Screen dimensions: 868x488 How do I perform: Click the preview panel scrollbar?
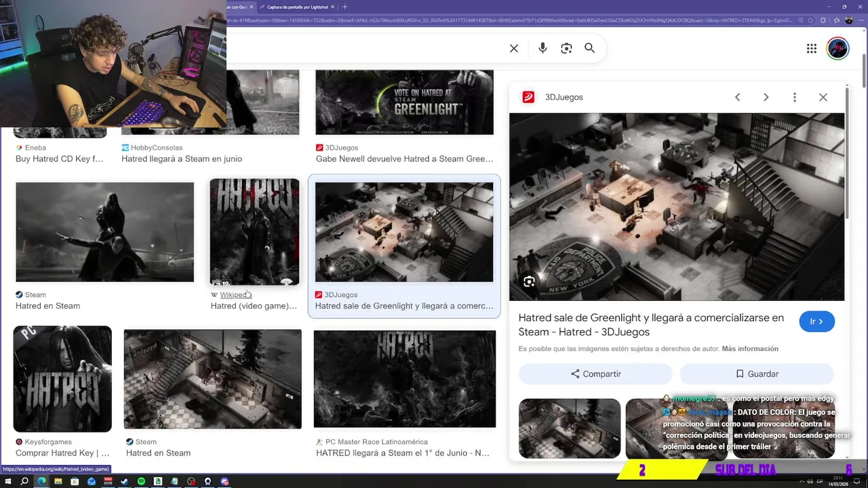(x=848, y=153)
